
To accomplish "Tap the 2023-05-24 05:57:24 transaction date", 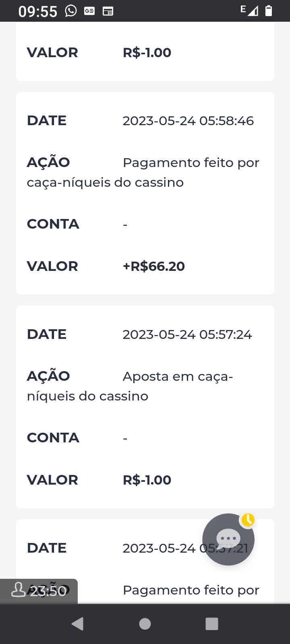I will 187,334.
